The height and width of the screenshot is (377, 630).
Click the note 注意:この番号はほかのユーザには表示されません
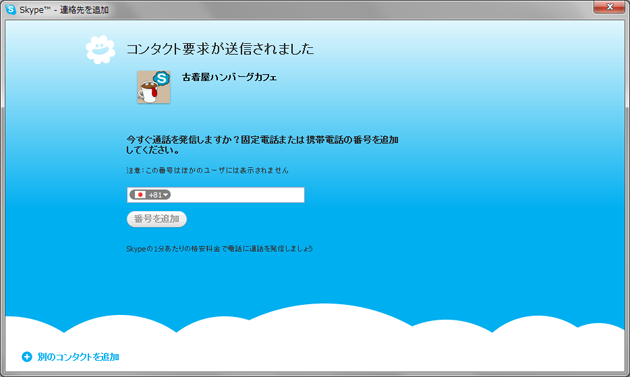pyautogui.click(x=207, y=170)
